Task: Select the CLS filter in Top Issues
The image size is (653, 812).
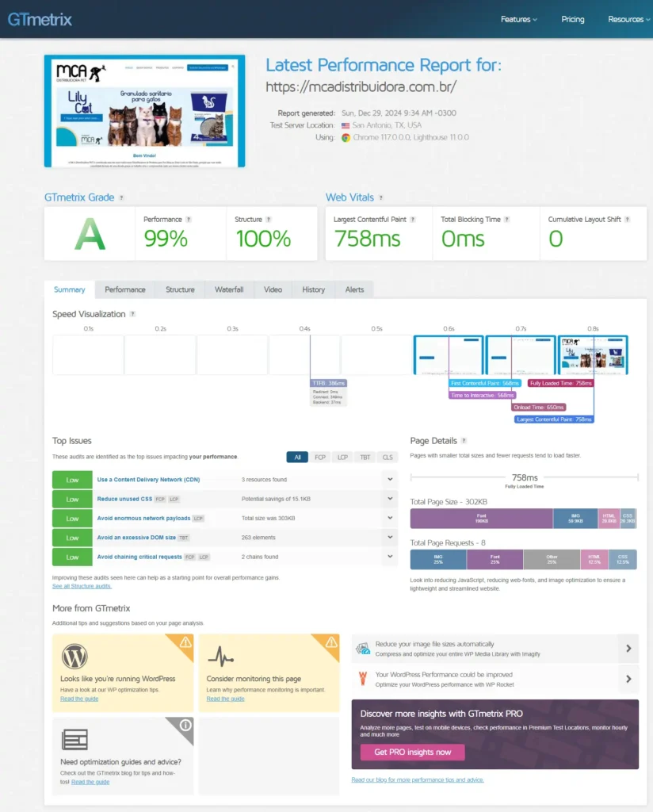Action: pyautogui.click(x=388, y=457)
